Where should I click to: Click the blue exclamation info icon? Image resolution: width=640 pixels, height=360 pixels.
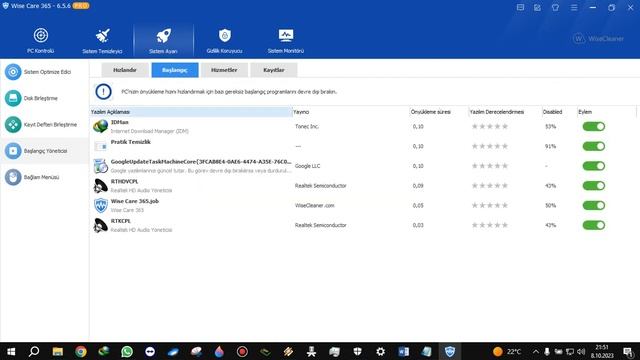coord(103,91)
